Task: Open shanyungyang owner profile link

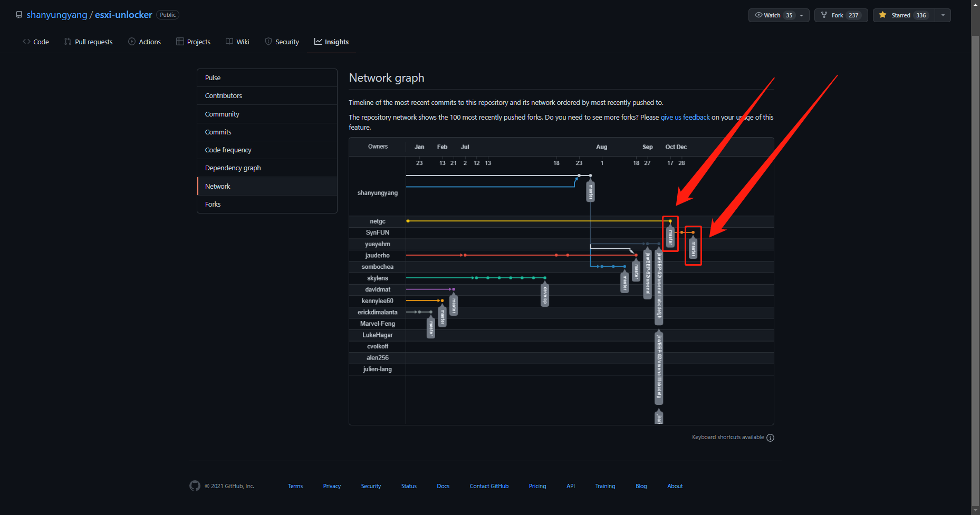Action: coord(57,15)
